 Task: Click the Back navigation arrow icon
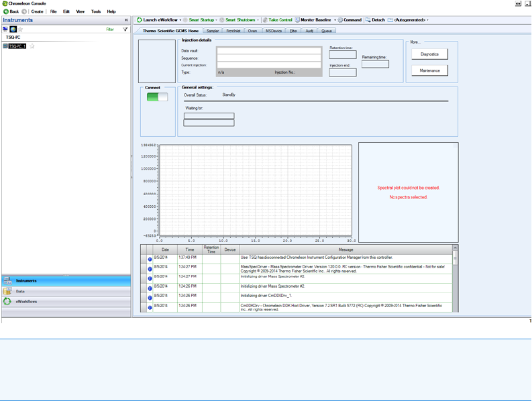pos(6,11)
